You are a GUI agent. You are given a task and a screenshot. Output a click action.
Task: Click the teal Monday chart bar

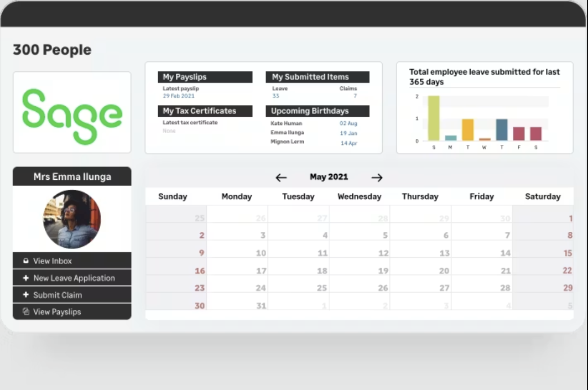coord(450,138)
